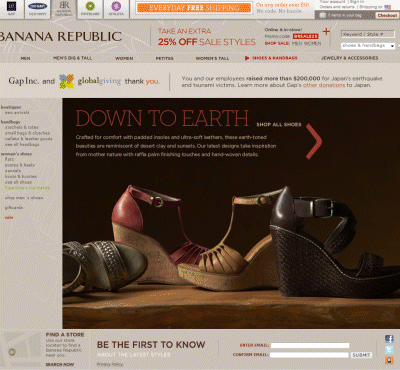Click the Shop All Shoes text link
This screenshot has height=370, width=400.
pos(279,124)
